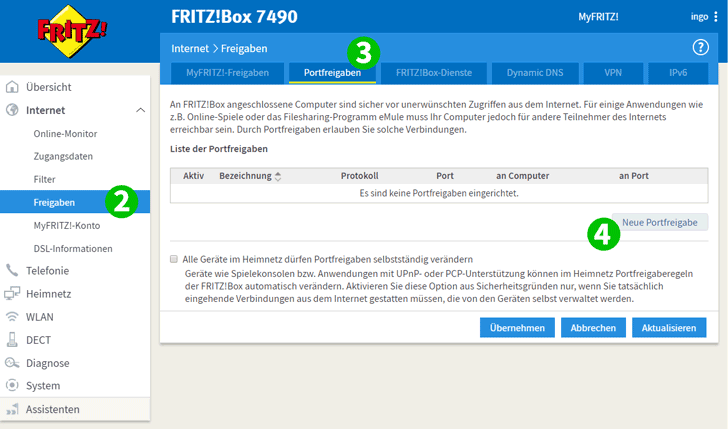Screen dimensions: 728x429
Task: Click the Aktiv column header
Action: click(193, 176)
